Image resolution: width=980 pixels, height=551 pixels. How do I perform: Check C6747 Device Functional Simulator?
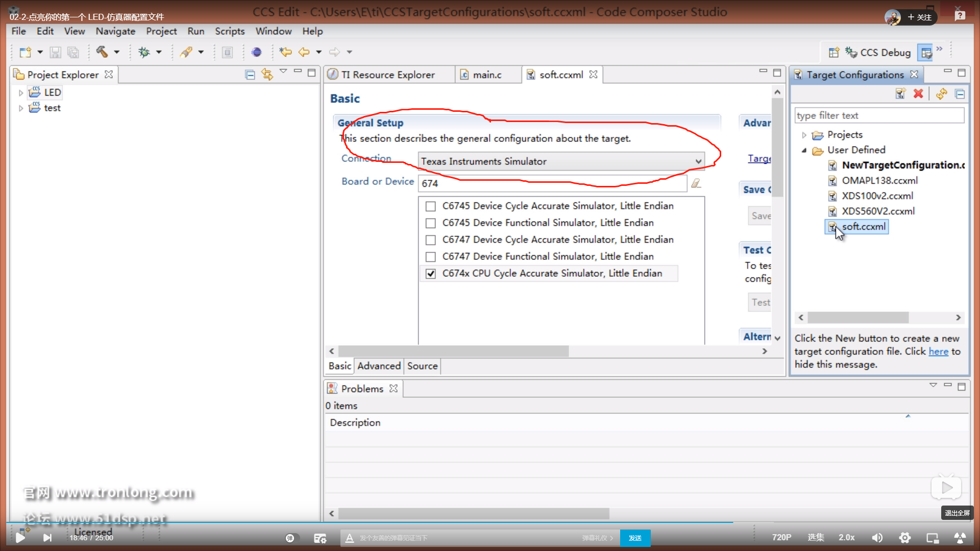[431, 257]
